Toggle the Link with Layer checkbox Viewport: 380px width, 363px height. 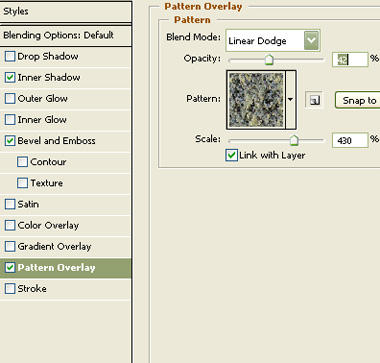click(x=231, y=155)
